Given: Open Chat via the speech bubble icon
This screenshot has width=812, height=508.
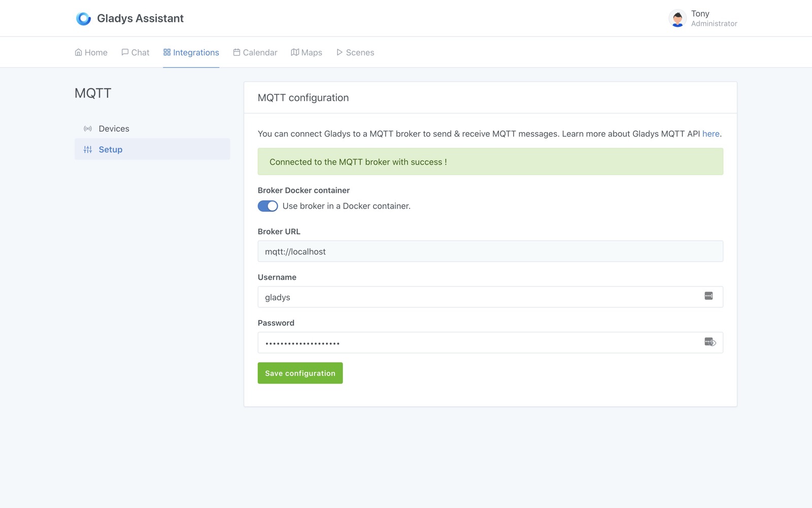Looking at the screenshot, I should pos(125,52).
